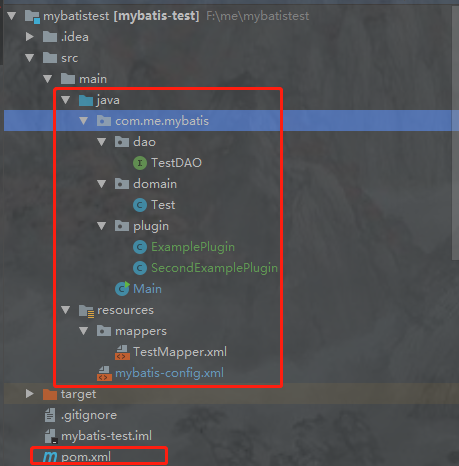Click the TestMapper.xml file icon
Screen dimensions: 459x466
122,352
